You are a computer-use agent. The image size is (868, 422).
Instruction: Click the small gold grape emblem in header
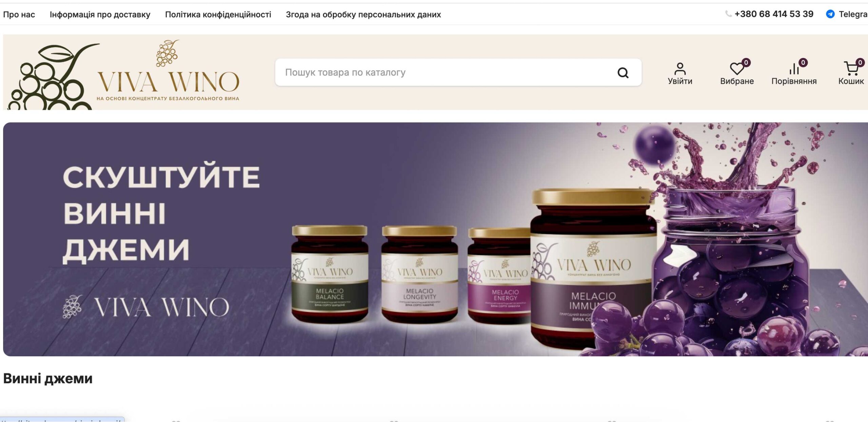click(167, 53)
